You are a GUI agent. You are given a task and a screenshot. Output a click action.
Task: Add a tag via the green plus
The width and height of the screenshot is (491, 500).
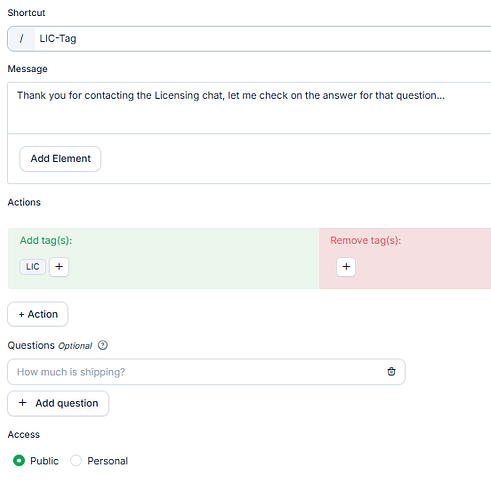tap(59, 267)
